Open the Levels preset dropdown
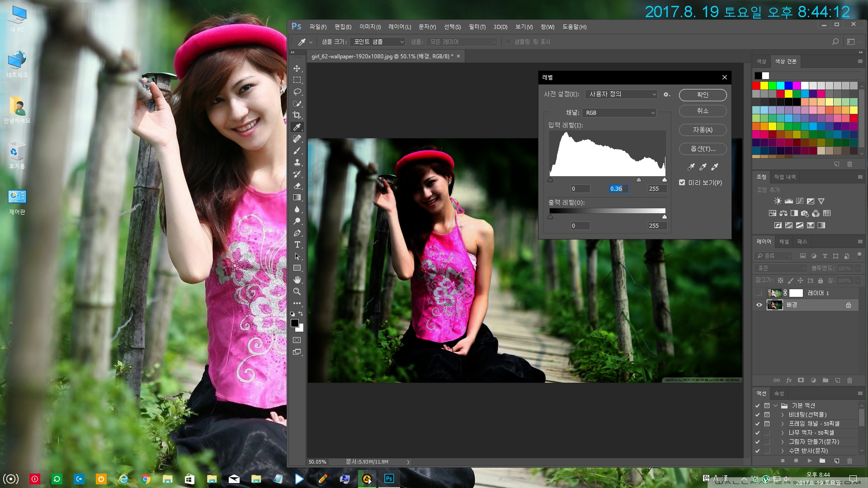The height and width of the screenshot is (488, 868). pyautogui.click(x=621, y=94)
